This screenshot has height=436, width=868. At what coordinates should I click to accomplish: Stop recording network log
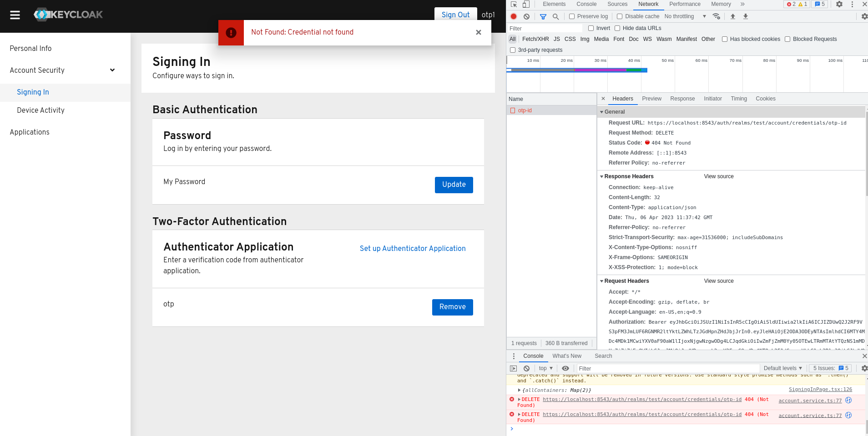[513, 16]
